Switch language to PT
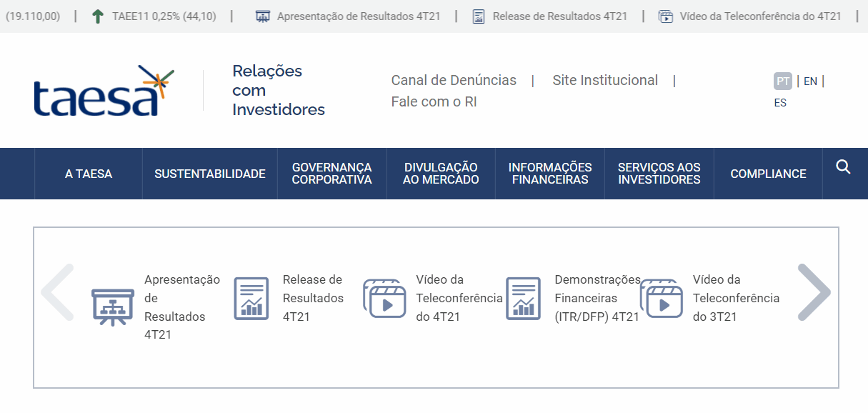Viewport: 868px width, 413px height. [x=783, y=81]
